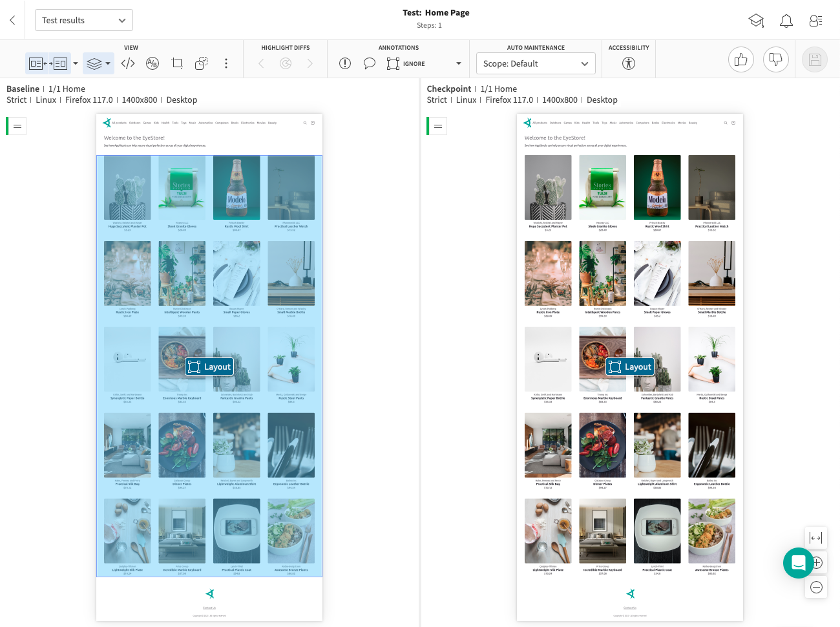Expand the layers dropdown arrow

pyautogui.click(x=108, y=63)
